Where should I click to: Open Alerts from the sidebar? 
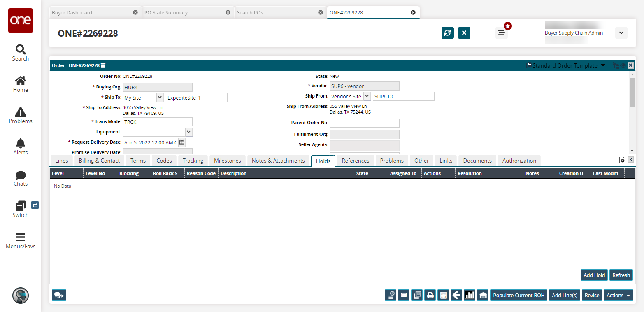coord(21,147)
